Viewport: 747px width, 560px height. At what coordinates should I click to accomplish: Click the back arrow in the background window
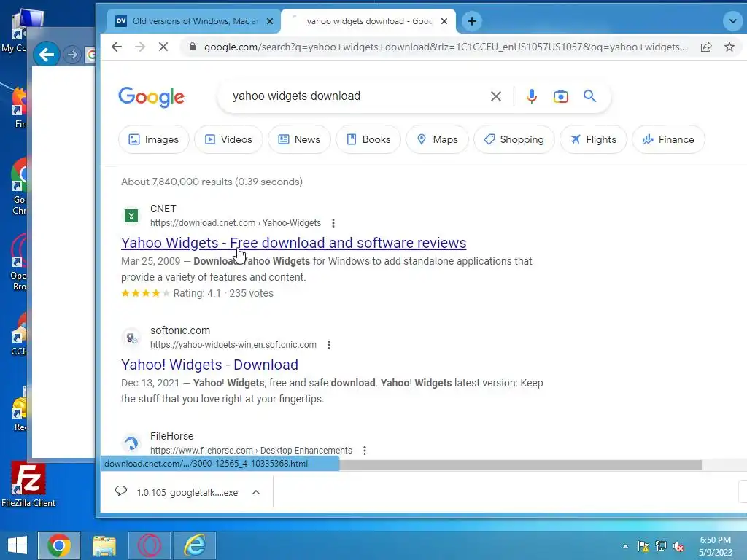46,55
